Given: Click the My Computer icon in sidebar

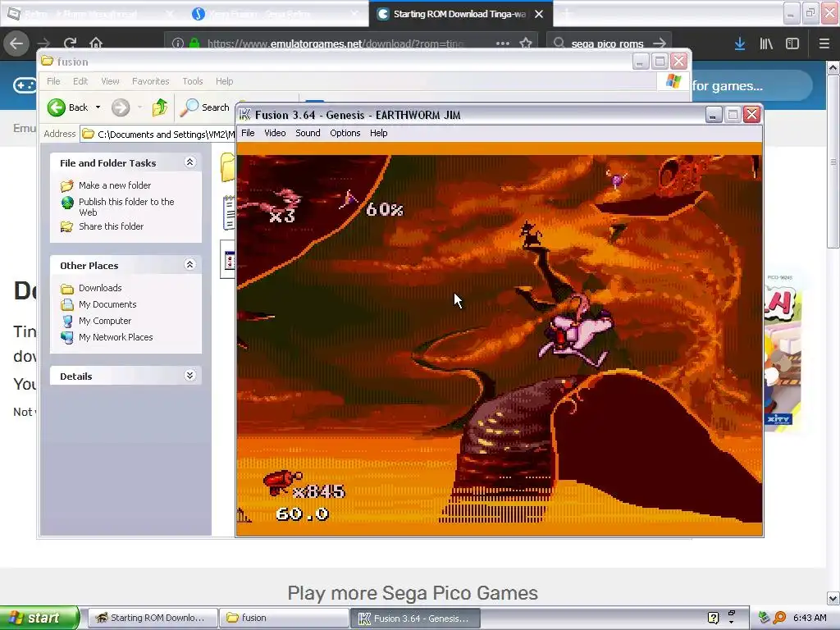Looking at the screenshot, I should (67, 322).
